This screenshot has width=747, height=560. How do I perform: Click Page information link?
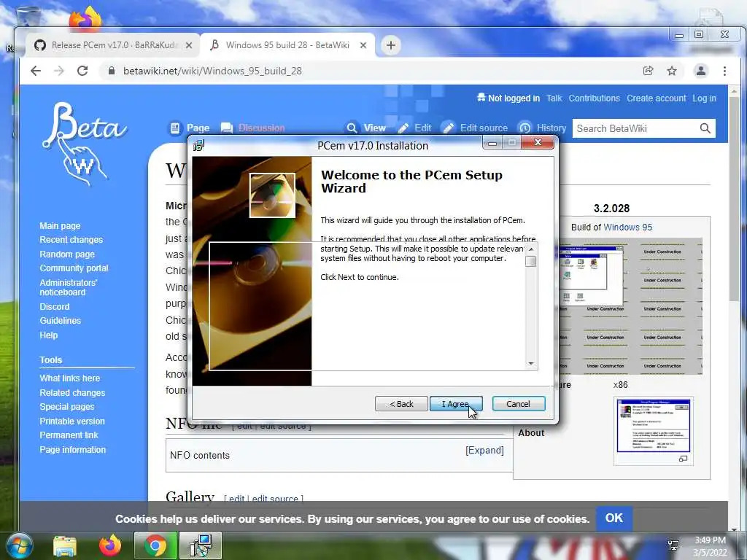(72, 449)
